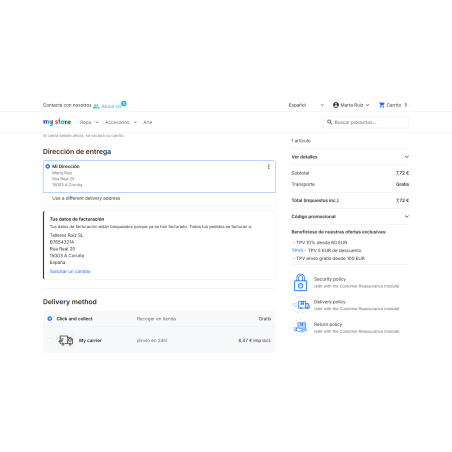Choose Click and collect delivery radio
452x452 pixels.
tap(50, 319)
